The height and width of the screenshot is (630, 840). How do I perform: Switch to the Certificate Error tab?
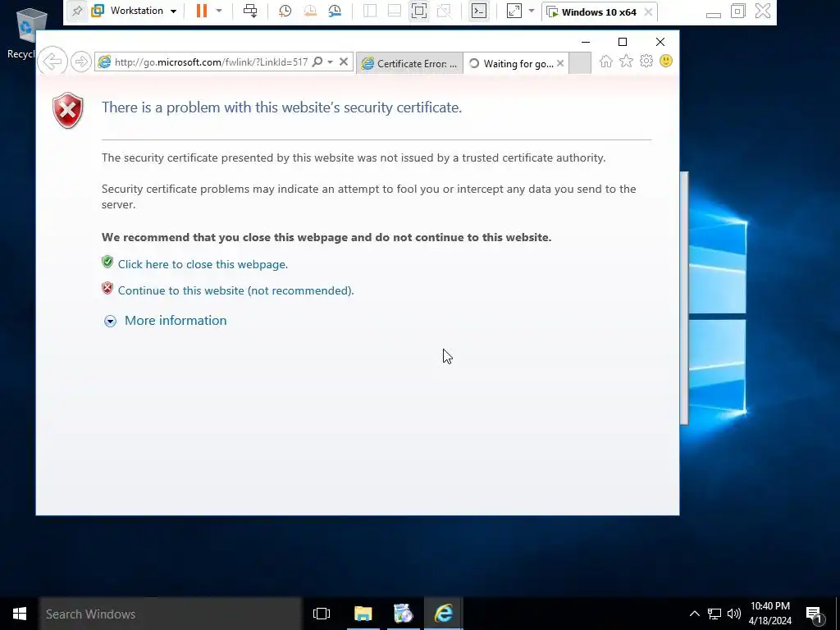(410, 63)
